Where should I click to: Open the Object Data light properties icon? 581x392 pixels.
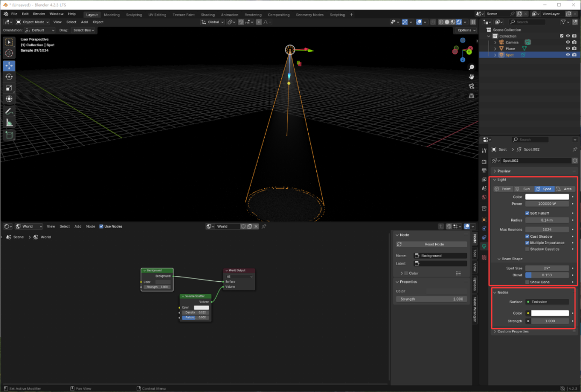[484, 246]
